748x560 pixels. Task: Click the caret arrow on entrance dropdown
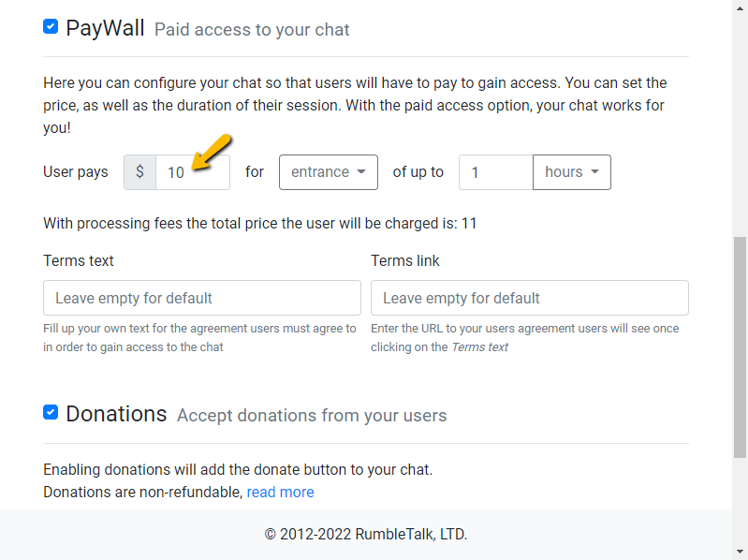(361, 171)
